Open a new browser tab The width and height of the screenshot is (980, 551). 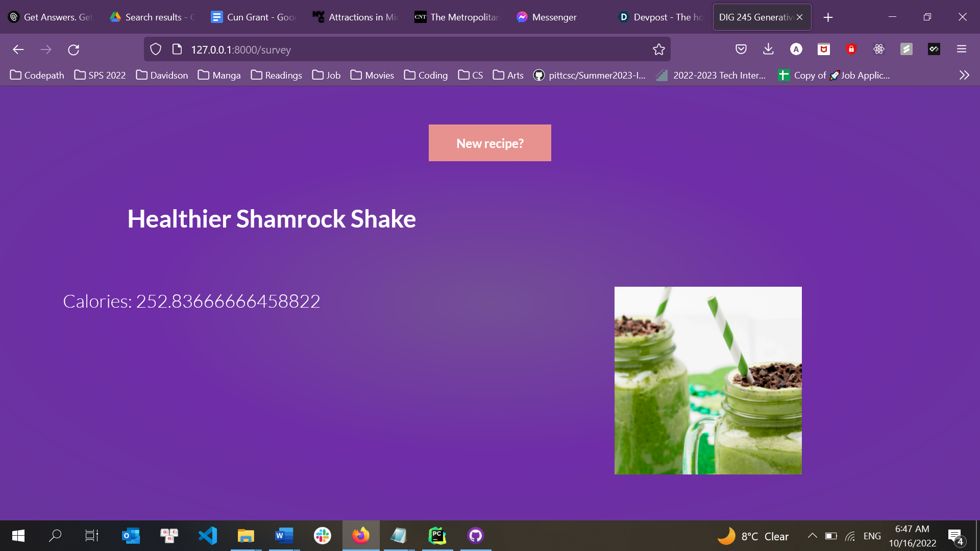click(828, 17)
